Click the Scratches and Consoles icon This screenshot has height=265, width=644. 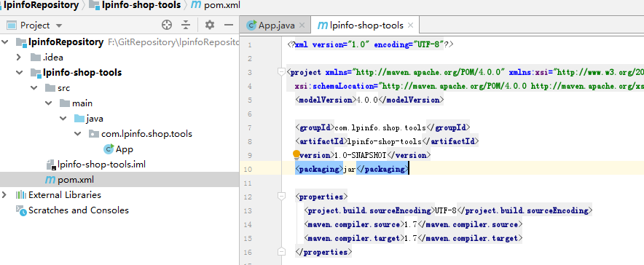[x=21, y=210]
